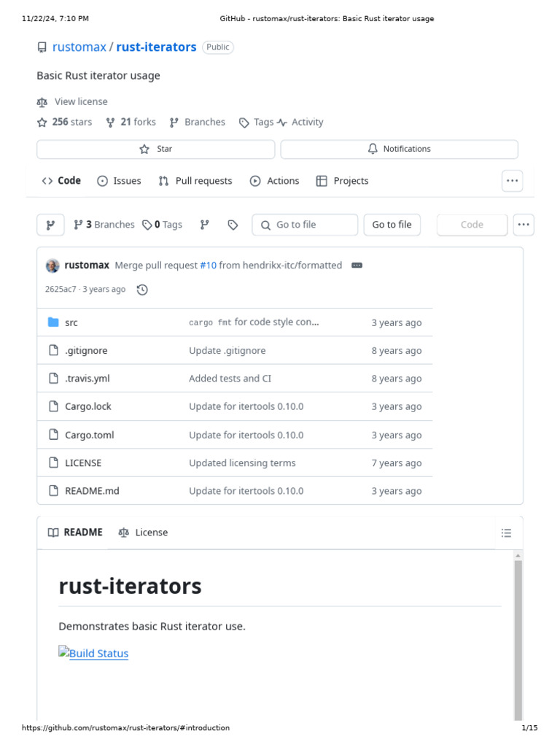Click the rustomax avatar image
This screenshot has width=560, height=747.
52,266
